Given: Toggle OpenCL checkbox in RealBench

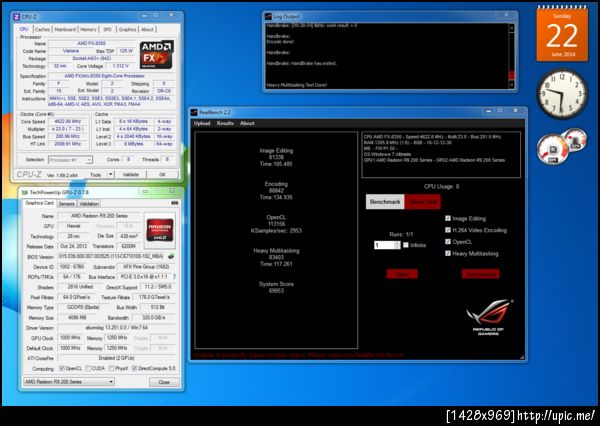Looking at the screenshot, I should coord(448,242).
